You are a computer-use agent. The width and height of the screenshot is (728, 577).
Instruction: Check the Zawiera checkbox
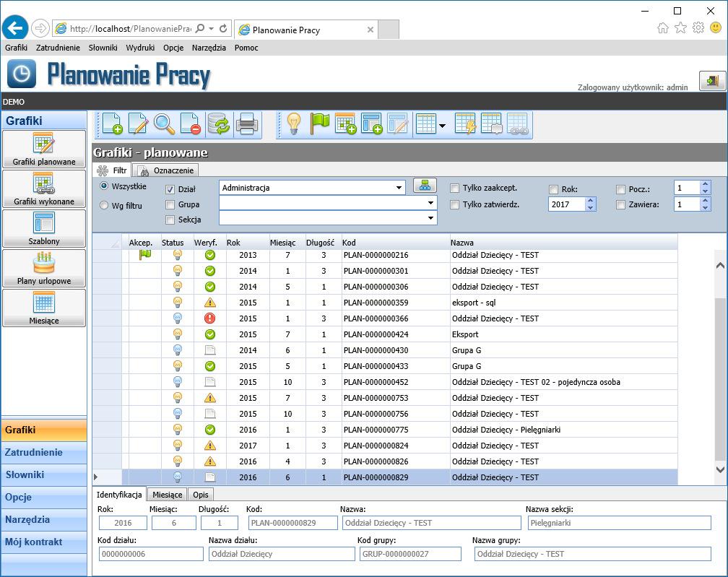621,204
